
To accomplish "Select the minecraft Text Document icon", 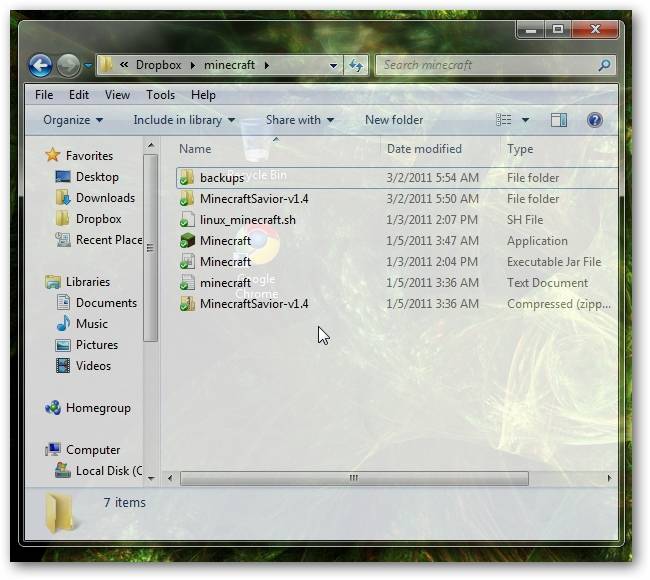I will click(x=187, y=283).
